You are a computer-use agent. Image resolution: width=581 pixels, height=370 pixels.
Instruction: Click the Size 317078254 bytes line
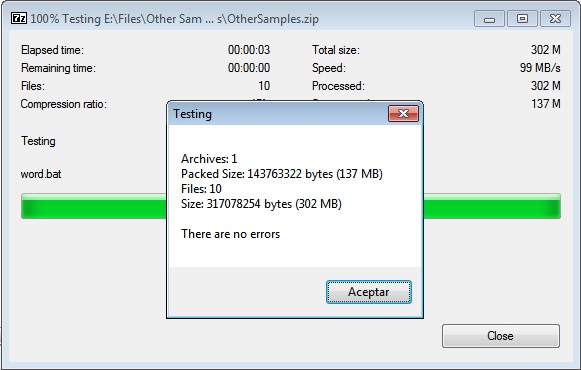(x=261, y=204)
